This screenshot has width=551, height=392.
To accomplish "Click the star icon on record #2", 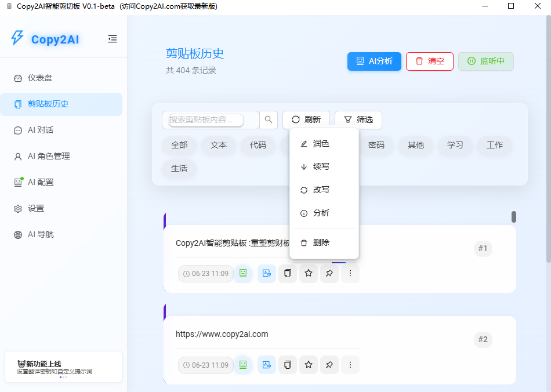I will [x=309, y=365].
